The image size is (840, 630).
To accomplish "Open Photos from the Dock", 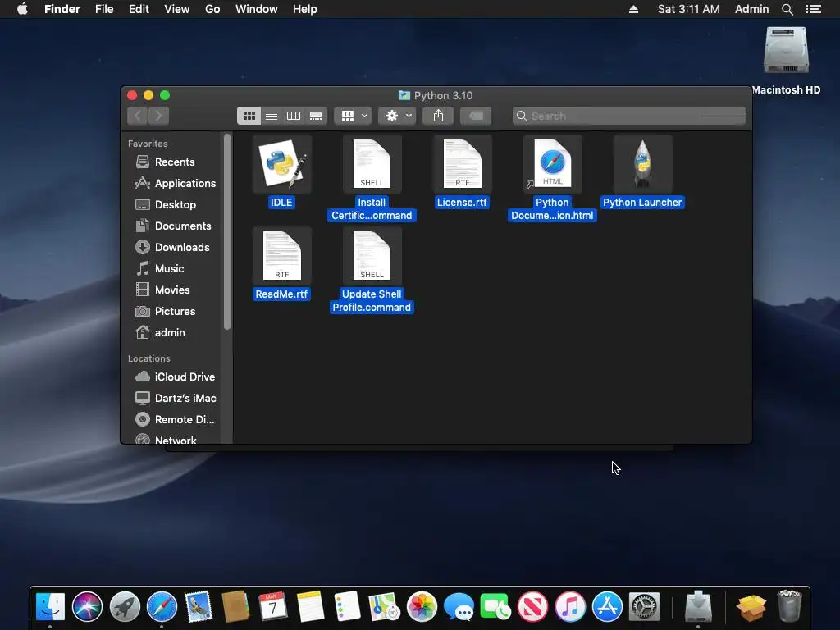I will coord(422,607).
